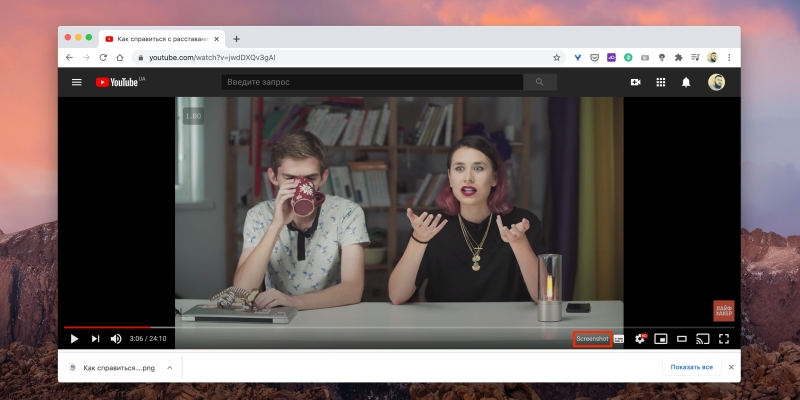The image size is (800, 400).
Task: Open the browser home page
Action: point(120,58)
